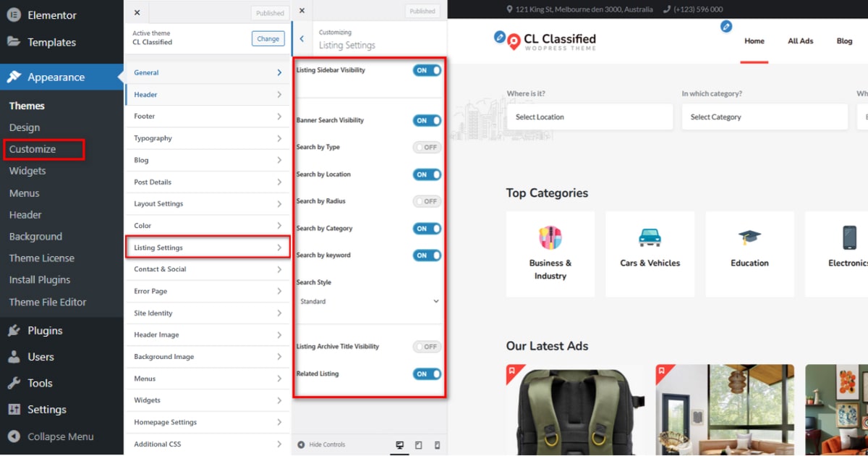This screenshot has width=868, height=456.
Task: Enable Listing Archive Title Visibility switch
Action: 427,347
